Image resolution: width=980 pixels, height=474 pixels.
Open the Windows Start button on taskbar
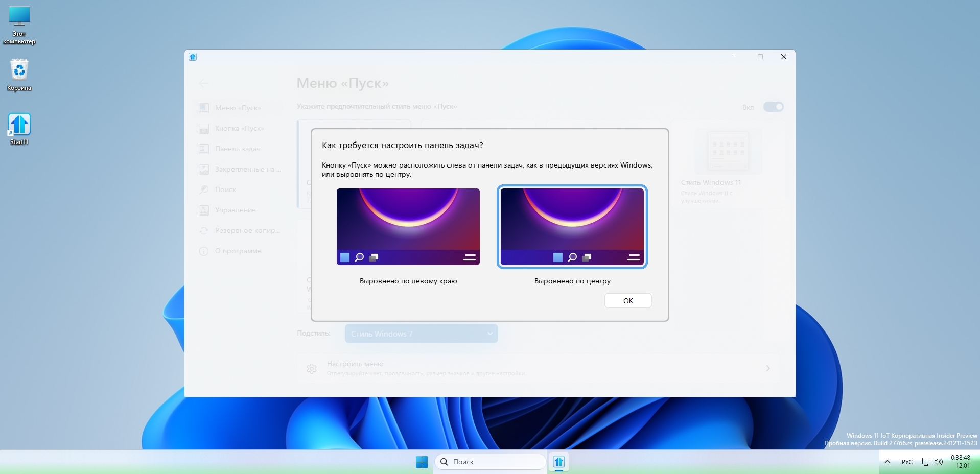(422, 462)
